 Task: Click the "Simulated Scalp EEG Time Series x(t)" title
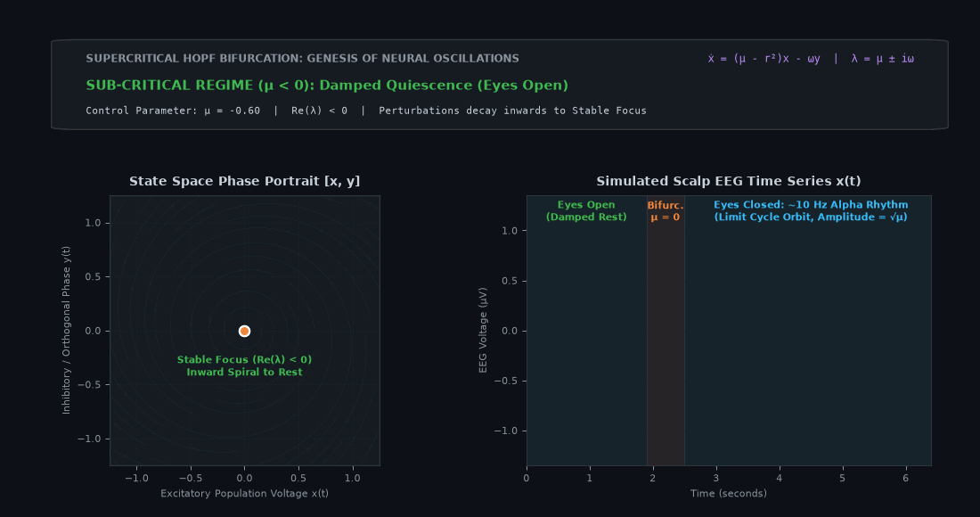click(729, 181)
